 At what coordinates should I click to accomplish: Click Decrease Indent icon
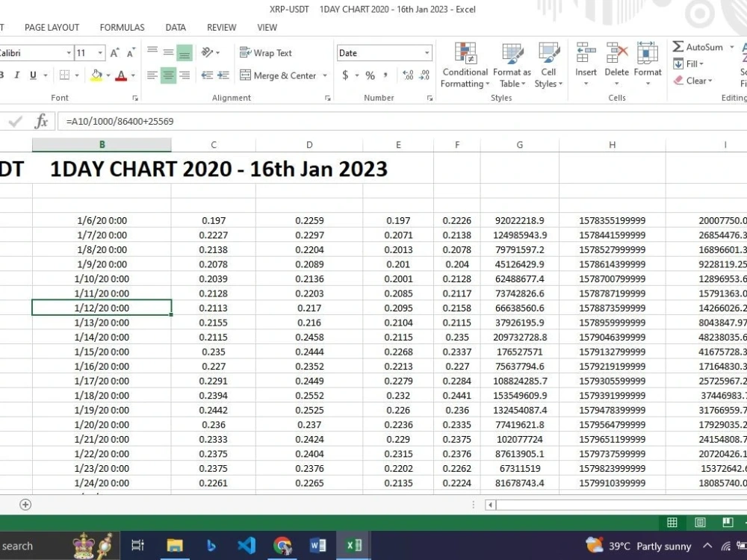click(x=207, y=75)
